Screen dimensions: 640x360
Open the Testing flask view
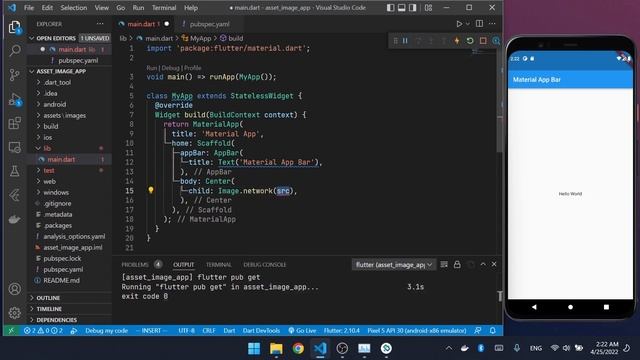[15, 171]
